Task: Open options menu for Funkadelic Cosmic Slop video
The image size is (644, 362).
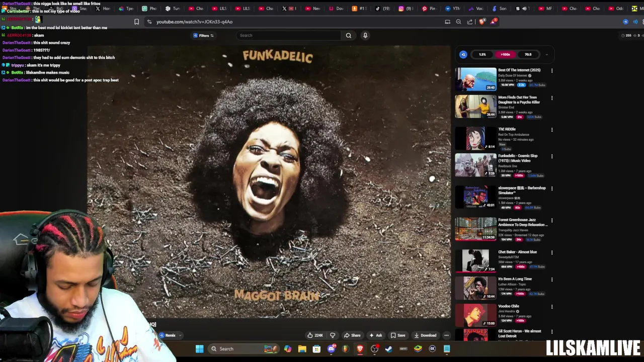Action: click(x=552, y=156)
